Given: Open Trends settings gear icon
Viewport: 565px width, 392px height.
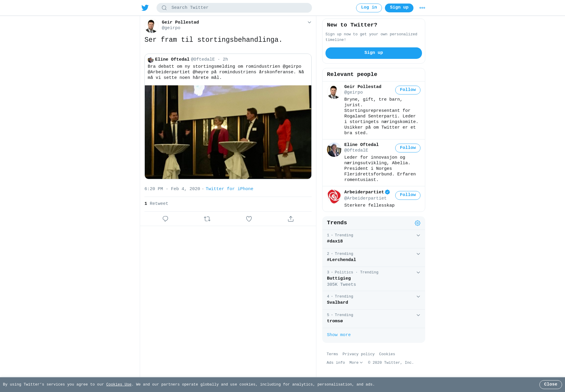Looking at the screenshot, I should pyautogui.click(x=418, y=223).
